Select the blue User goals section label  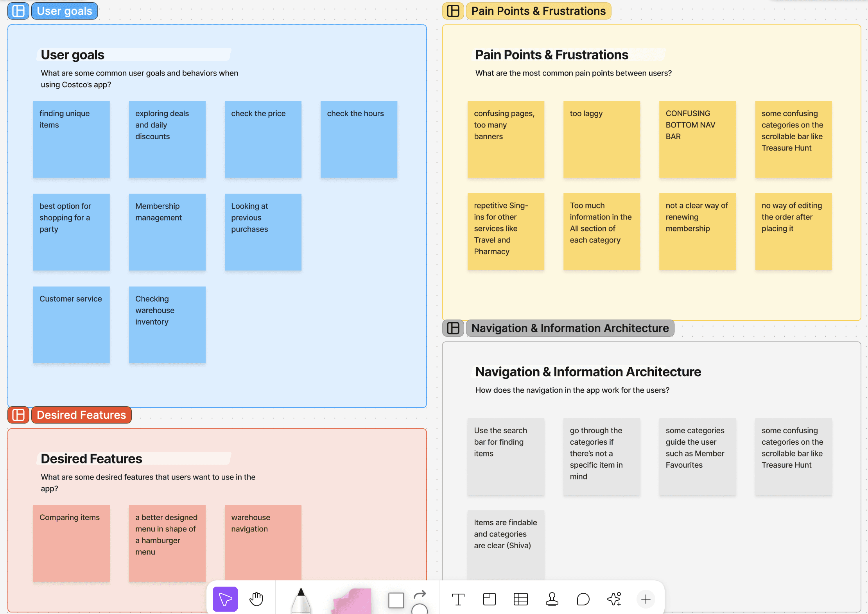(x=65, y=11)
